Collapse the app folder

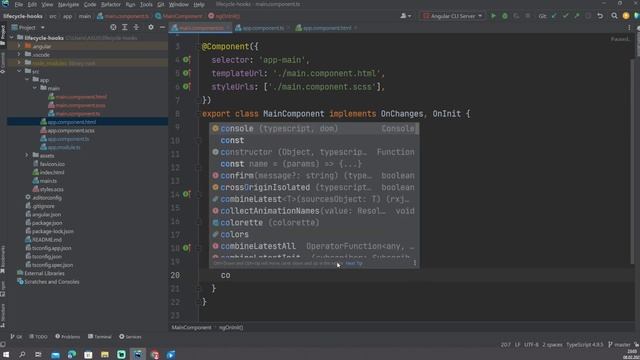[x=27, y=80]
